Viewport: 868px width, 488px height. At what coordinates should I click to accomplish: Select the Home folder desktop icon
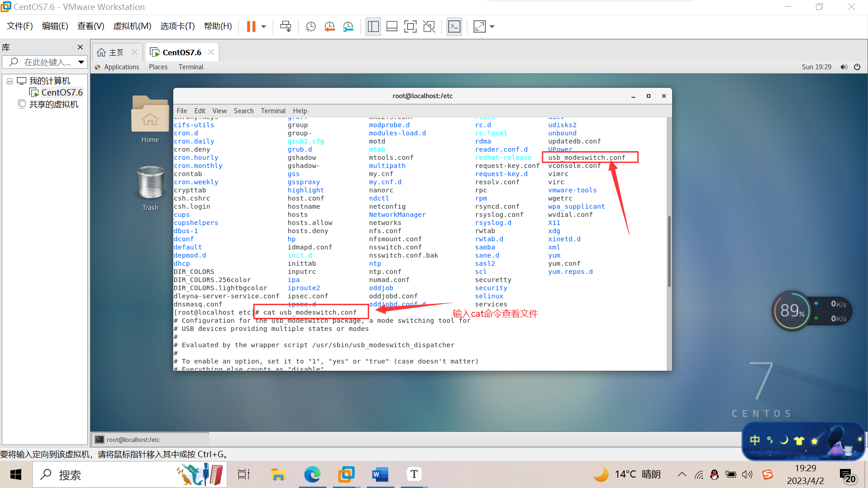[150, 120]
